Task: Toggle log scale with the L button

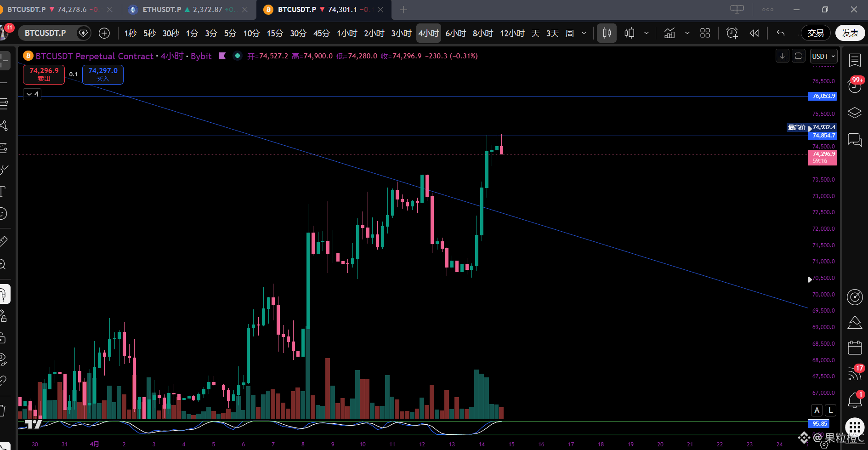Action: pos(830,410)
